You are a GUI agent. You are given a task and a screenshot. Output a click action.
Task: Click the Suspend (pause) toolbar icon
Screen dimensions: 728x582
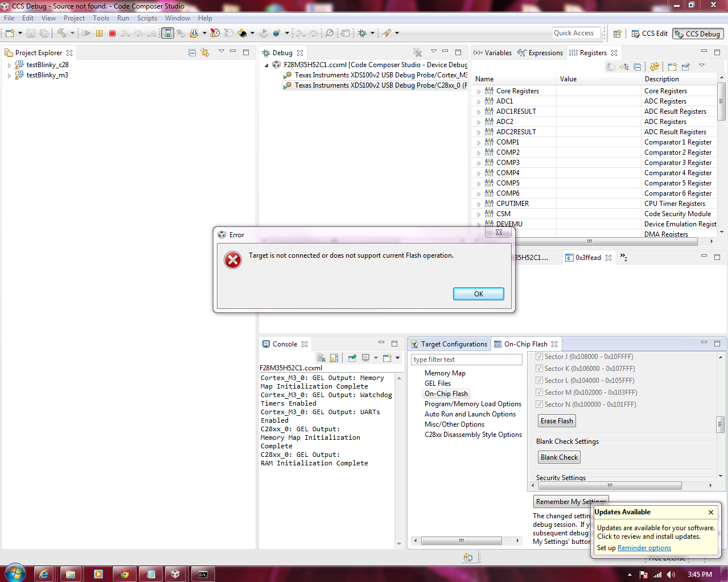coord(100,33)
